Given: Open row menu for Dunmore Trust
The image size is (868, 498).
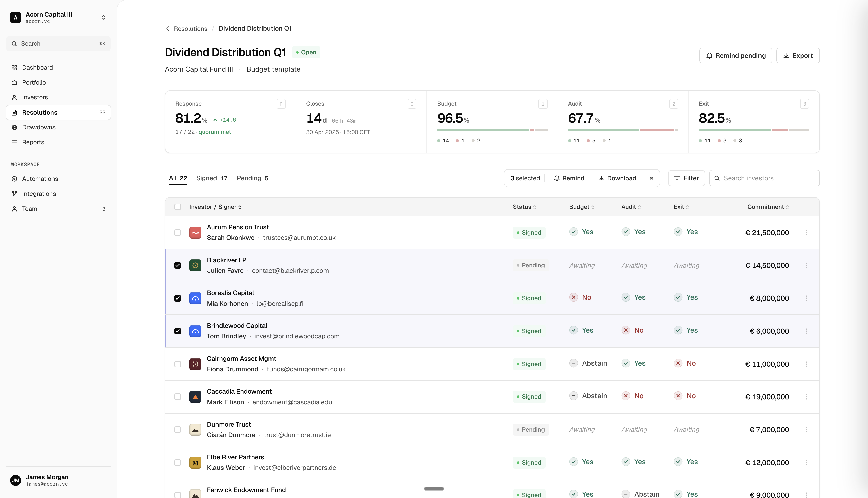Looking at the screenshot, I should (806, 430).
